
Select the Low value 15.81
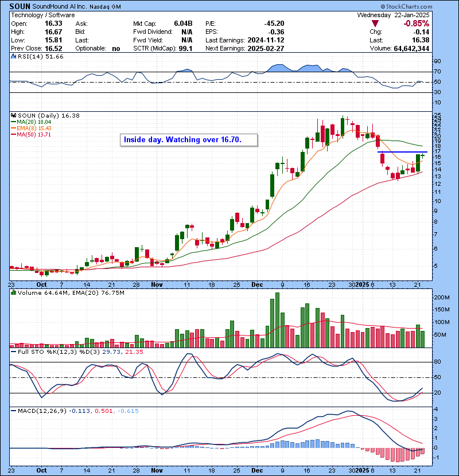tap(53, 40)
